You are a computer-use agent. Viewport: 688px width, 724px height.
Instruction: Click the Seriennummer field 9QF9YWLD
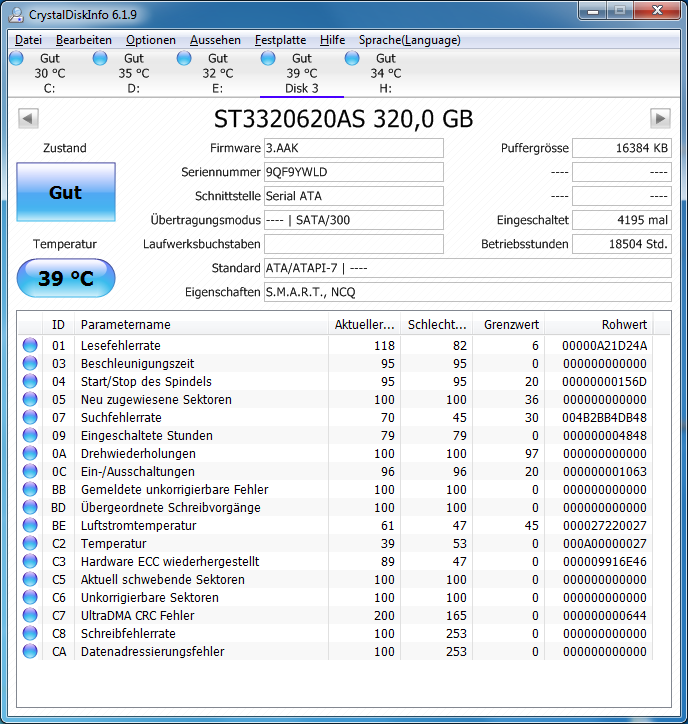click(x=354, y=172)
